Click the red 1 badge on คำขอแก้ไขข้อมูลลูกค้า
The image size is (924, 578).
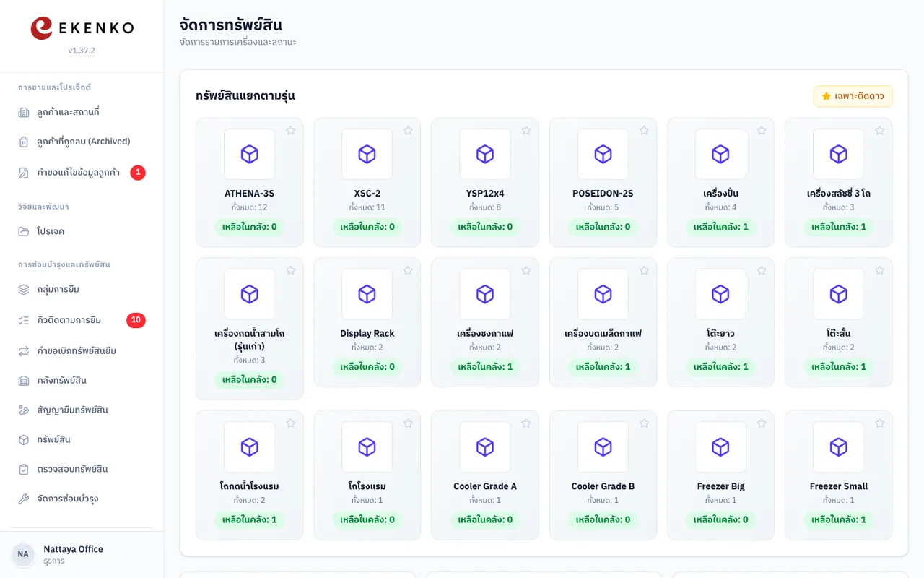(138, 173)
